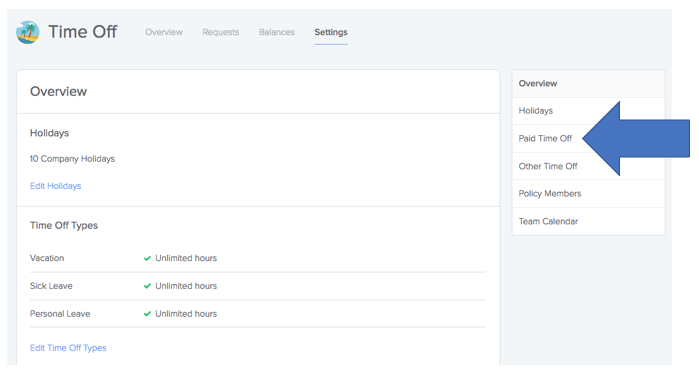Open the Edit Time Off Types link

point(68,348)
